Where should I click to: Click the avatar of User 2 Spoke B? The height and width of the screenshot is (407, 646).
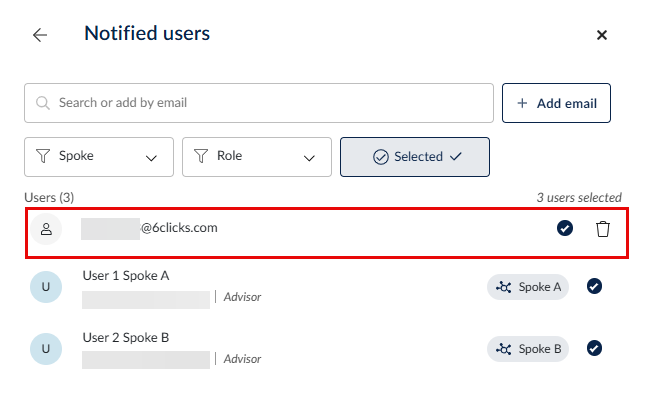[x=45, y=349]
